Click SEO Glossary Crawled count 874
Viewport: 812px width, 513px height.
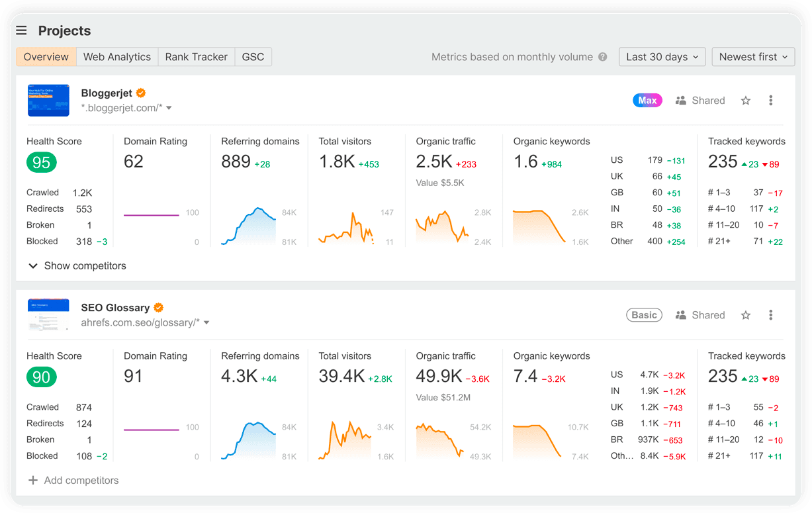(x=84, y=408)
